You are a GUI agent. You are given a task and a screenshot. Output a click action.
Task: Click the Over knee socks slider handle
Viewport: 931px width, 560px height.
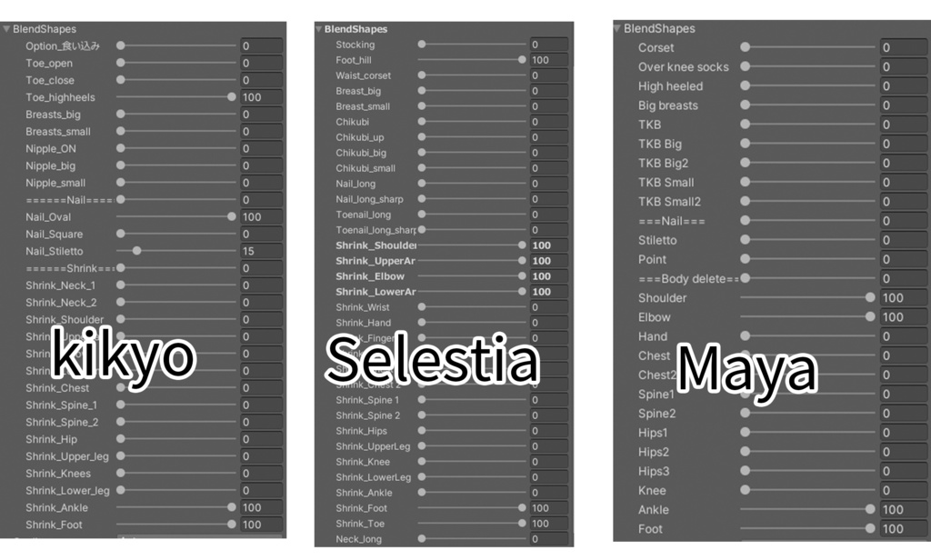[x=746, y=66]
